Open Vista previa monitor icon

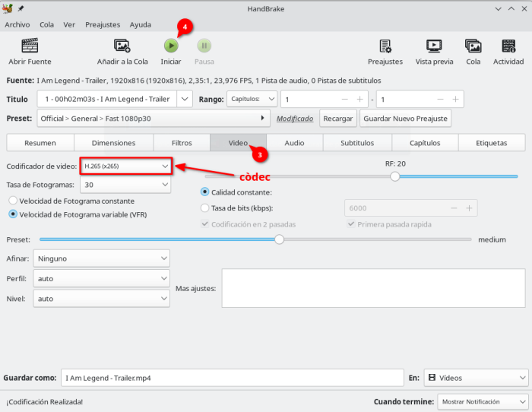click(x=434, y=46)
